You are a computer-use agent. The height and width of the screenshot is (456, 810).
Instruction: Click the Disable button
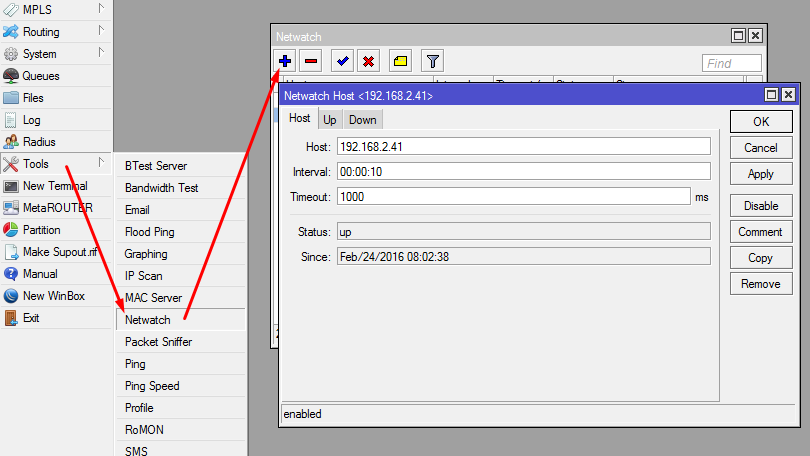click(761, 206)
